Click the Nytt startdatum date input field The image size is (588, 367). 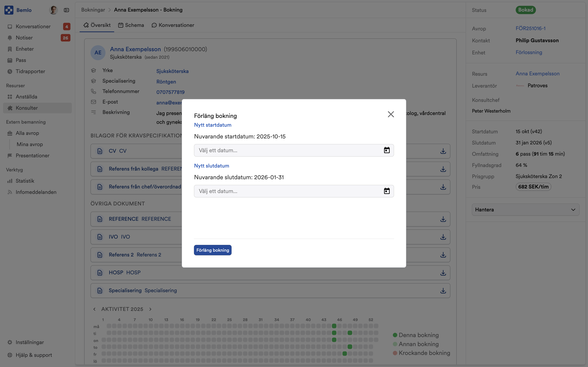[x=294, y=150]
